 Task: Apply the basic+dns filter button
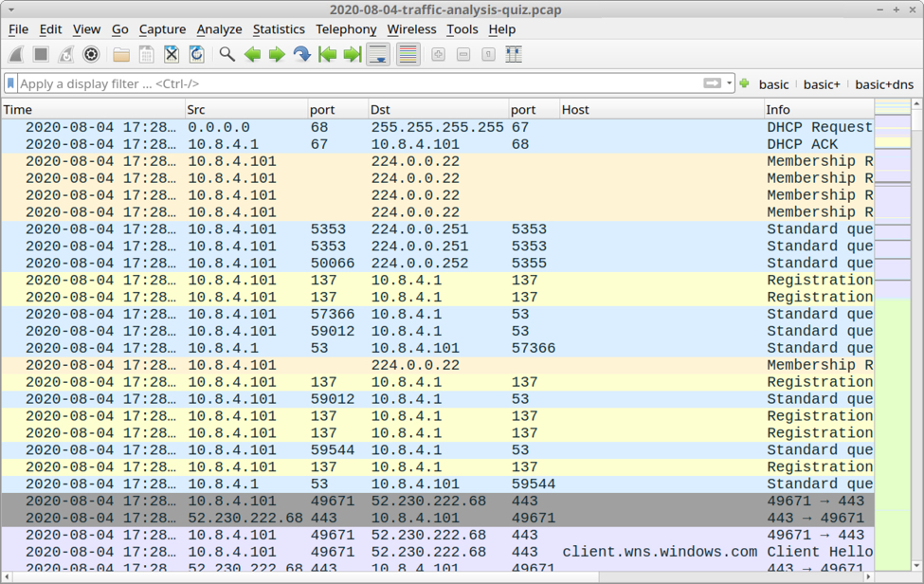pyautogui.click(x=884, y=84)
